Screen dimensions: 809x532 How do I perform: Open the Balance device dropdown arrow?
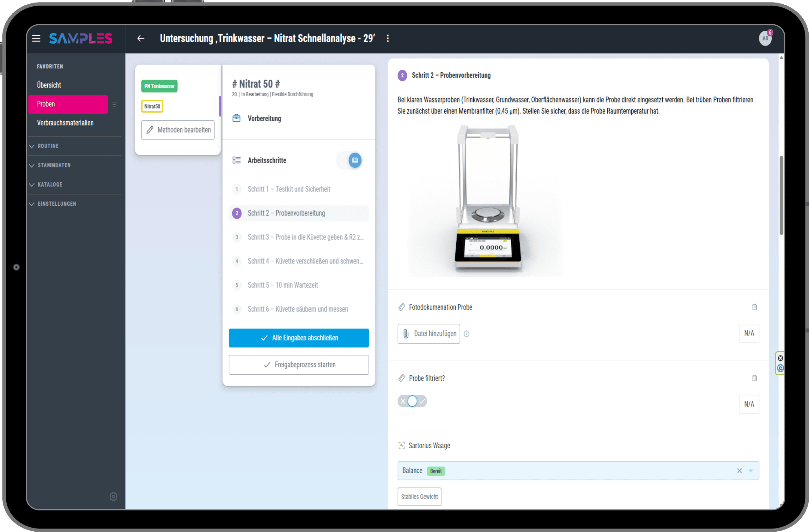pos(751,470)
